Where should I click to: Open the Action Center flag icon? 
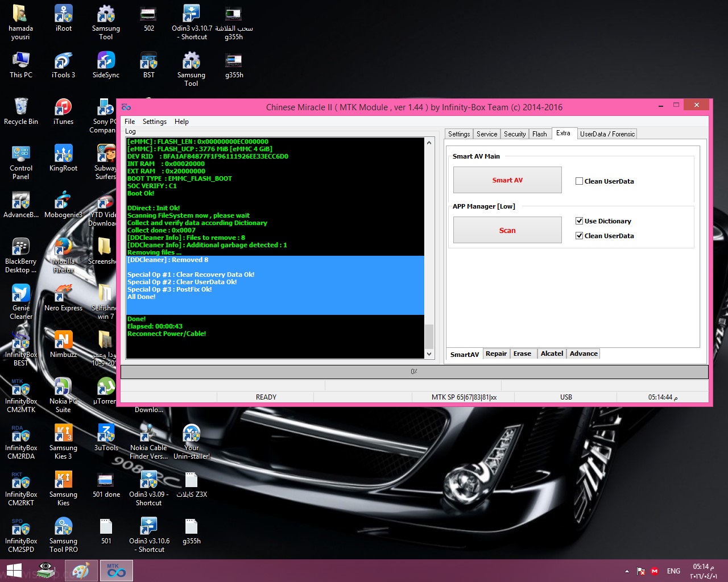coord(641,571)
